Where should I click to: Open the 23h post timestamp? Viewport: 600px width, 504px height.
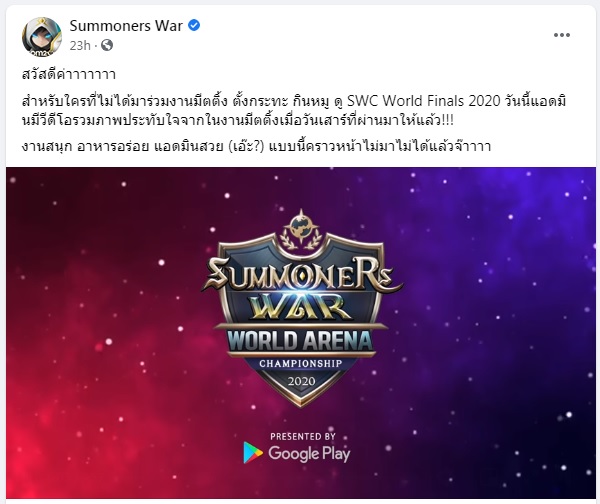[80, 46]
